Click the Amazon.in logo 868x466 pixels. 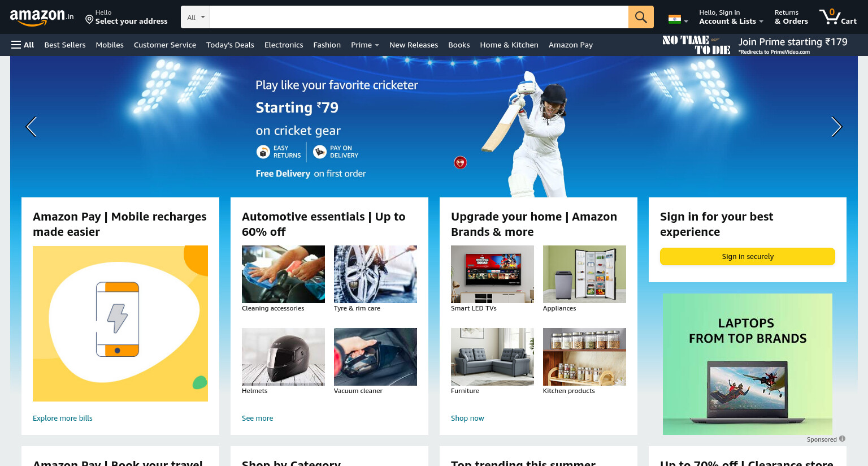click(x=42, y=17)
